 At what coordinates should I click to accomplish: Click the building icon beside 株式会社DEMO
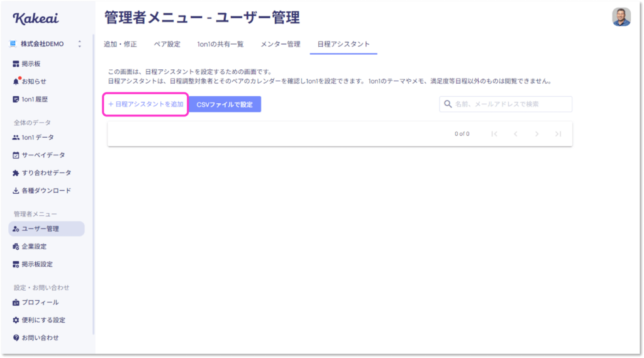13,43
